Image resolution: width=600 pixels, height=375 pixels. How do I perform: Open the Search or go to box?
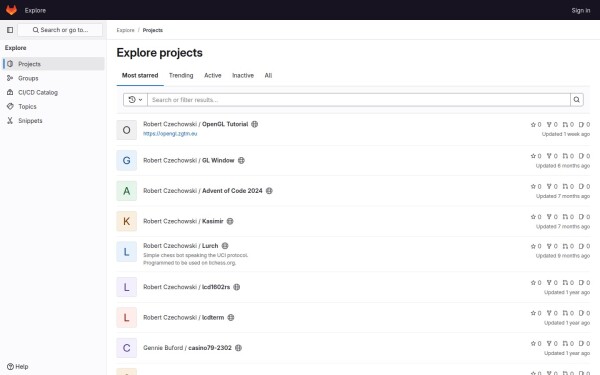[x=60, y=30]
